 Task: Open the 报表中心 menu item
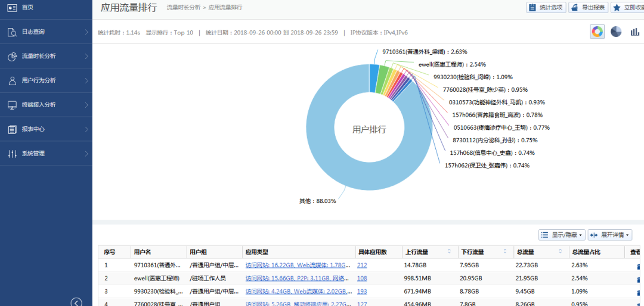click(x=46, y=129)
